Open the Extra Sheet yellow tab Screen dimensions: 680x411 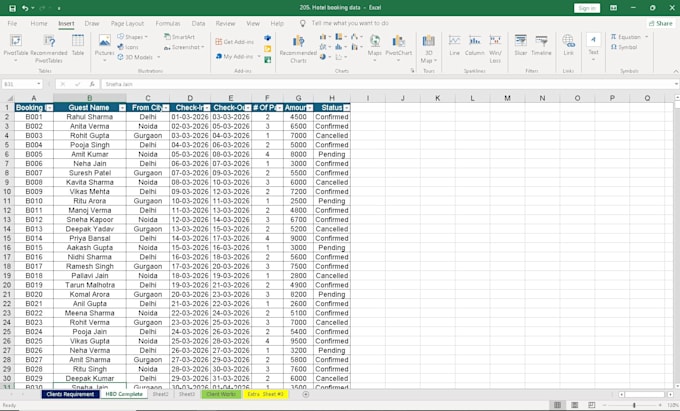tap(265, 394)
